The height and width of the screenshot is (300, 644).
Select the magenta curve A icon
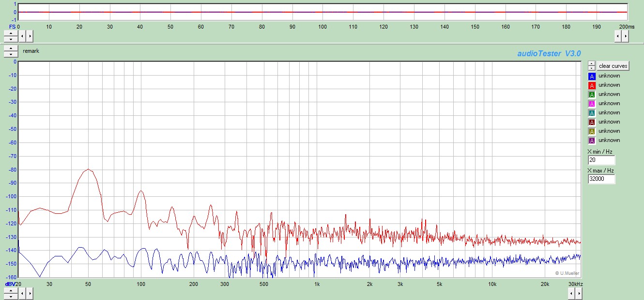591,104
